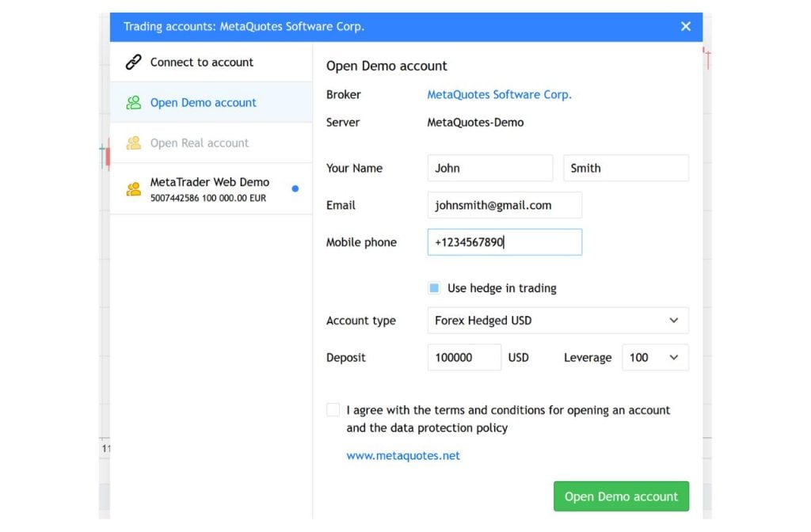Screen dimensions: 811x532
Task: Click the last name field containing Smith
Action: click(x=626, y=168)
